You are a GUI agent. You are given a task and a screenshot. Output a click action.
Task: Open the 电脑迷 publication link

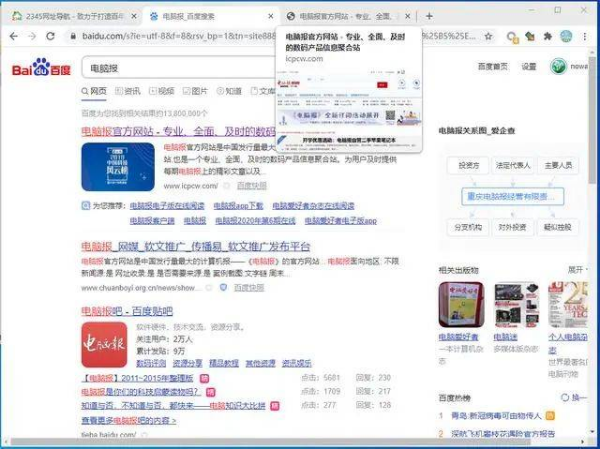point(505,337)
